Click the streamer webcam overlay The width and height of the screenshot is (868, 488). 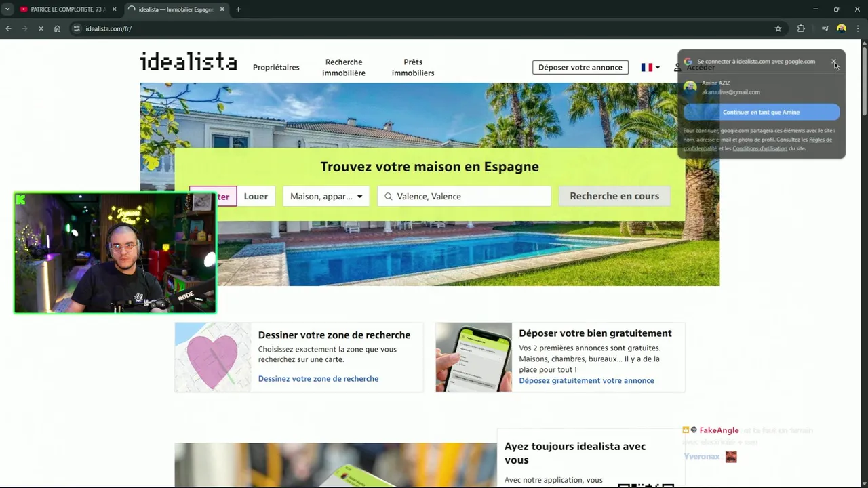coord(115,253)
